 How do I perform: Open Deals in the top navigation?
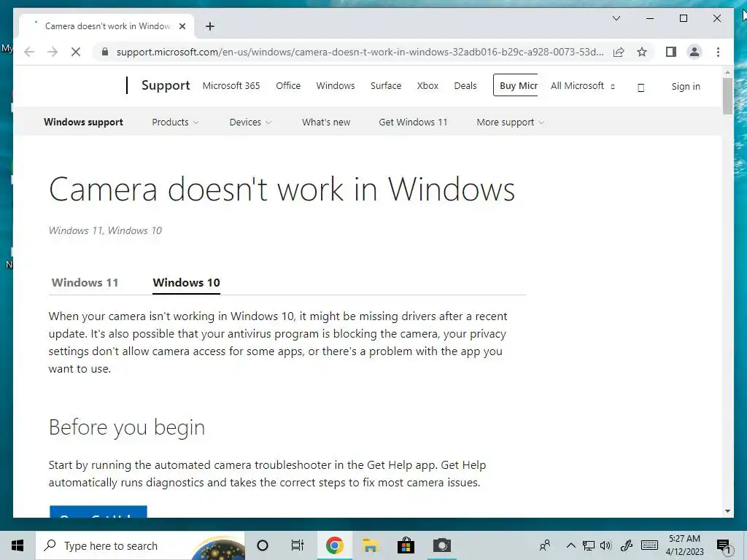pyautogui.click(x=465, y=86)
